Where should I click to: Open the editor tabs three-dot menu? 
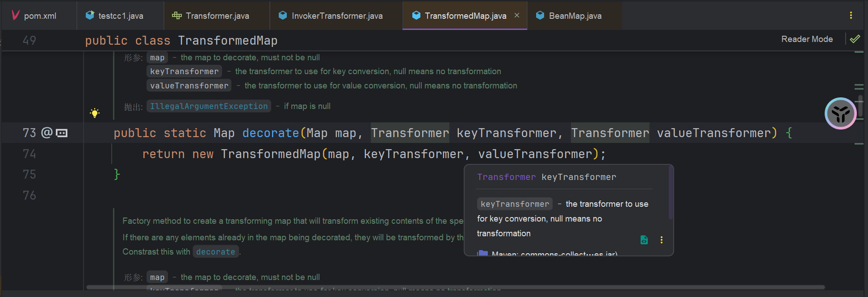click(x=851, y=16)
